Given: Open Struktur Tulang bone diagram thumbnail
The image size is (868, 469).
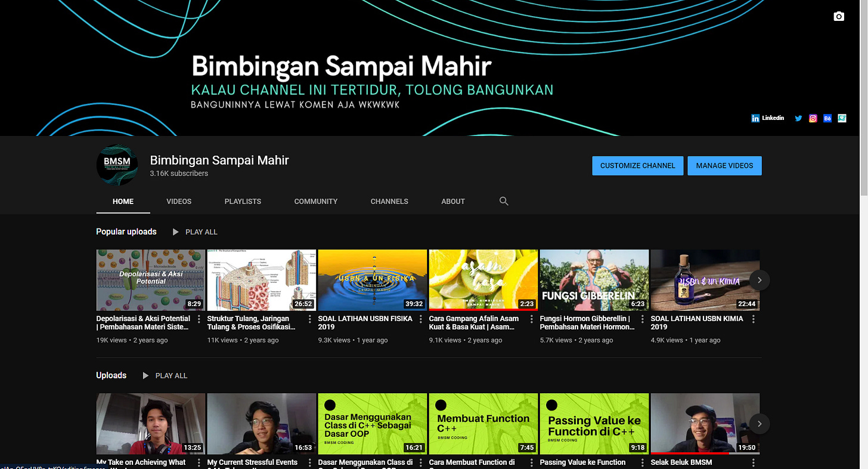Looking at the screenshot, I should point(262,280).
